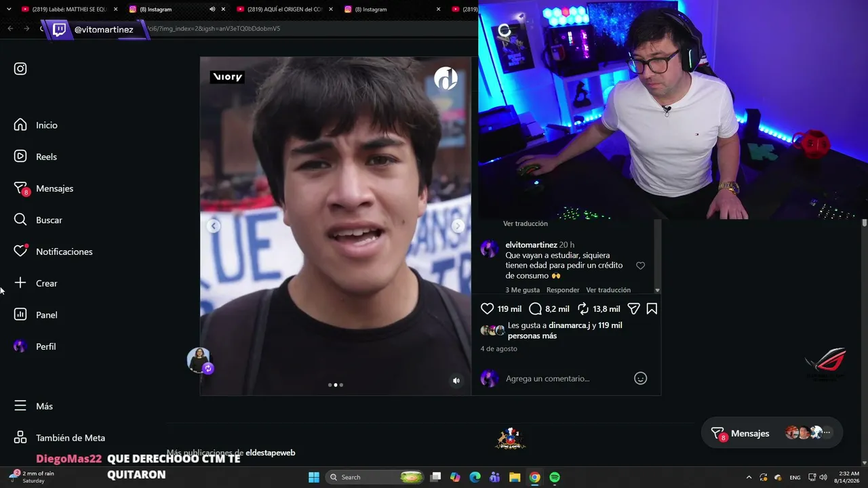The height and width of the screenshot is (488, 868).
Task: Like elvitomartinez's comment
Action: click(640, 266)
